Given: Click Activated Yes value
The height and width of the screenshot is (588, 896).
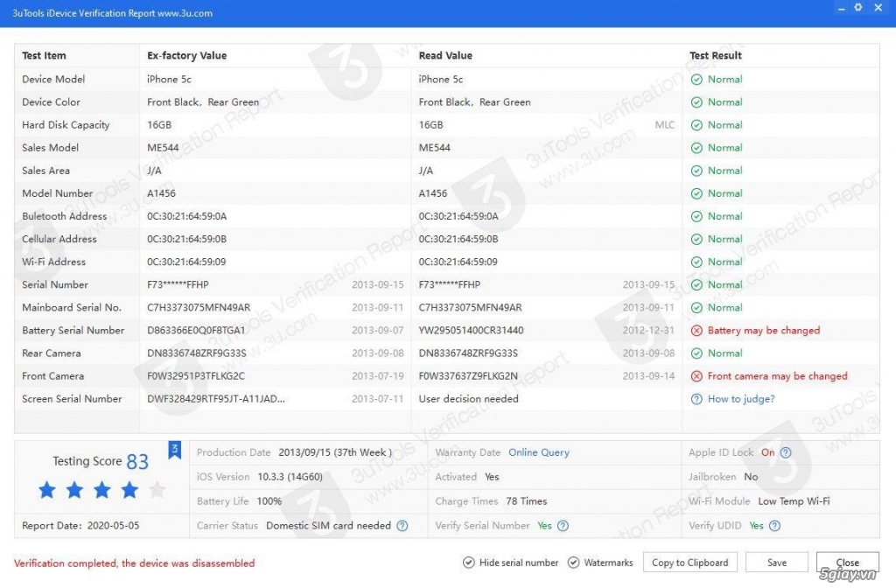Looking at the screenshot, I should coord(492,477).
